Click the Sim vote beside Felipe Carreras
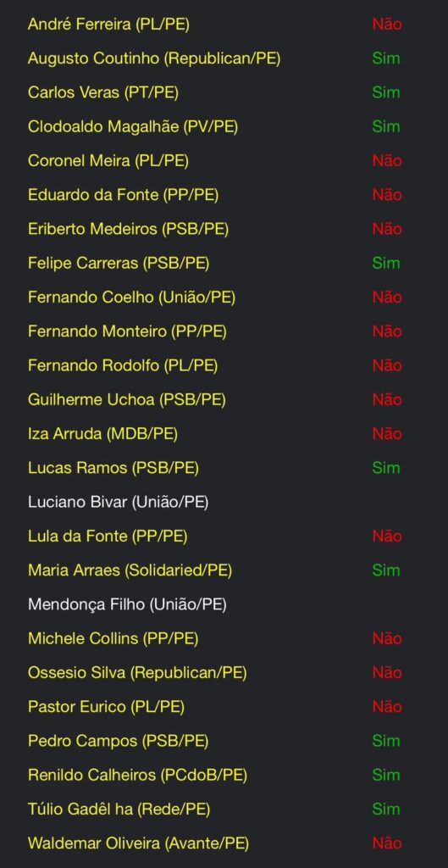Viewport: 448px width, 868px height. click(x=386, y=263)
